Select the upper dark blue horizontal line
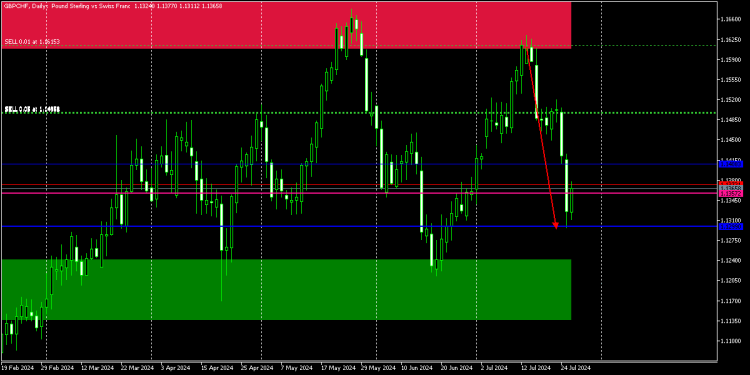The image size is (750, 375). click(360, 164)
